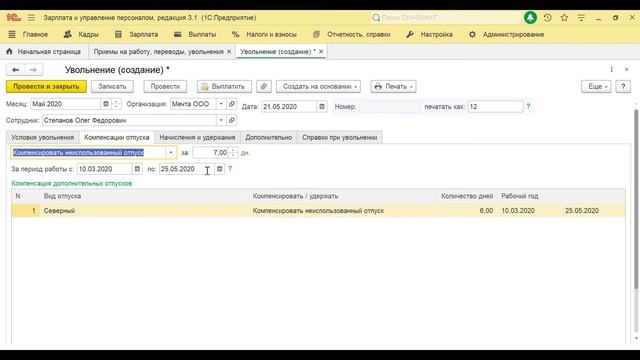Open the Администрирование section
640x360 pixels.
(x=506, y=35)
